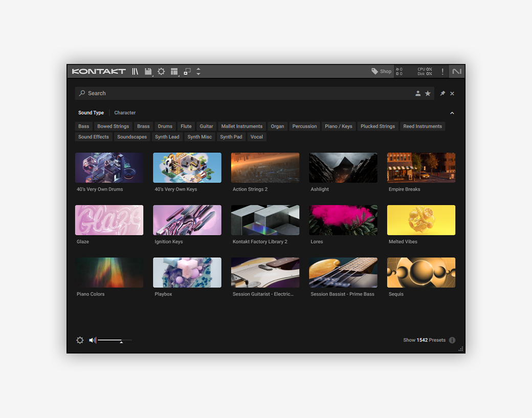
Task: Select the Drums tag
Action: [x=165, y=126]
